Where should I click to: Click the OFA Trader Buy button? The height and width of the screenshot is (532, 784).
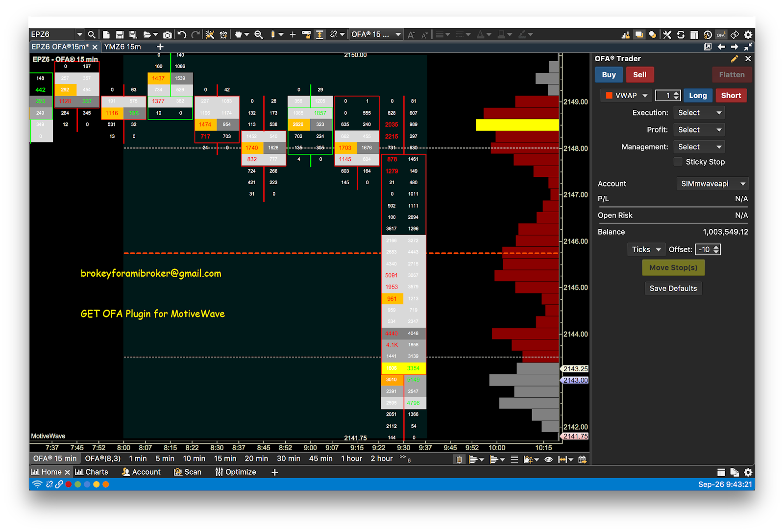(x=609, y=74)
